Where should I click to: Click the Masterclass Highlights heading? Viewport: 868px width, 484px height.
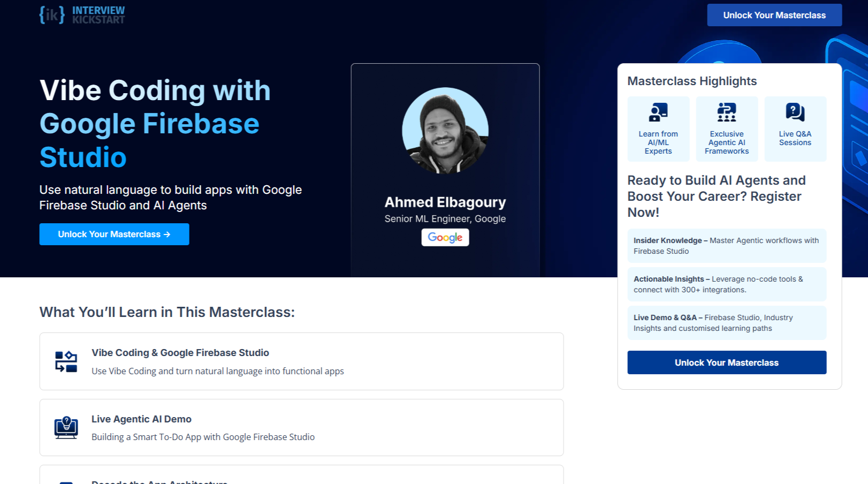click(x=691, y=81)
